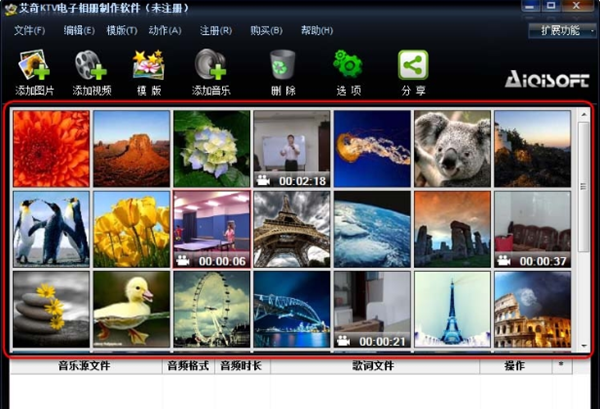
Task: Select the red chrysanthemum flower thumbnail
Action: 51,149
